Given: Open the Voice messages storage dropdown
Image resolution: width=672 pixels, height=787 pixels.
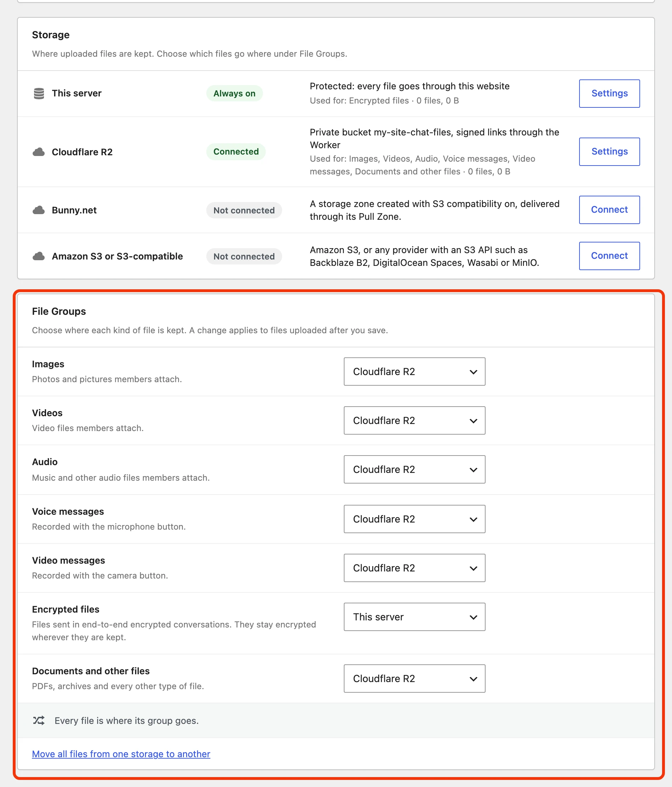Looking at the screenshot, I should point(415,519).
